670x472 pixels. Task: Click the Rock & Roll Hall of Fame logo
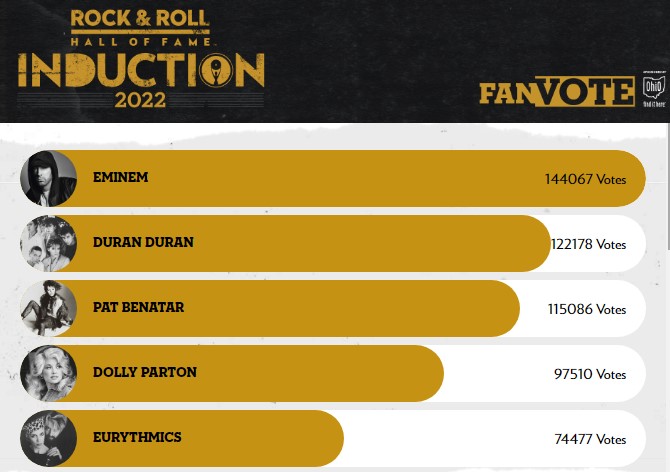pos(140,28)
